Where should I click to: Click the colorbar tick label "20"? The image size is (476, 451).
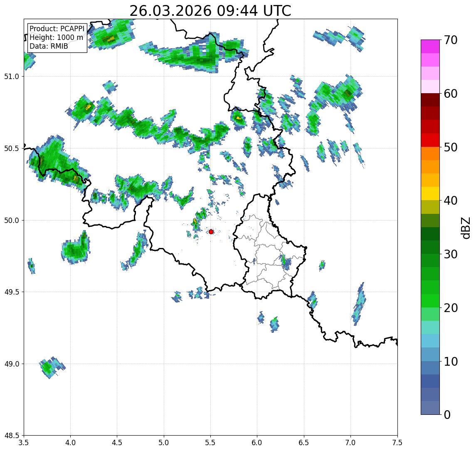(450, 308)
